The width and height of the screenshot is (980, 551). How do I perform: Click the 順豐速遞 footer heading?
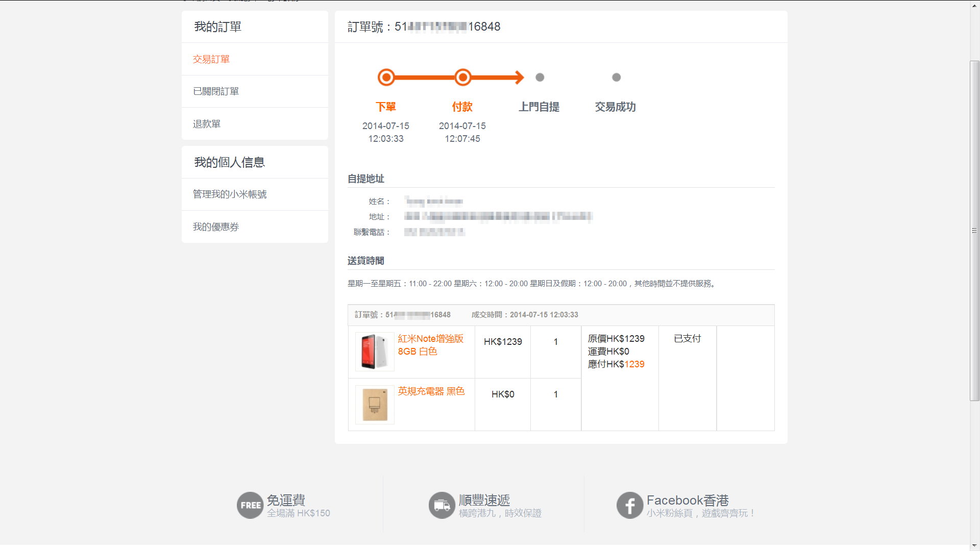[x=484, y=500]
